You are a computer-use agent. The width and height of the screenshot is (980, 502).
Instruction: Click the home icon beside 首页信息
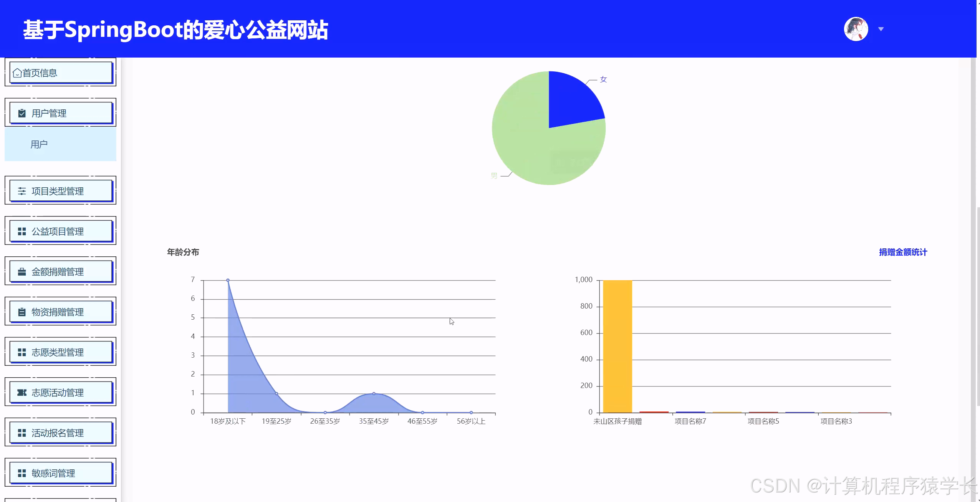click(x=17, y=73)
